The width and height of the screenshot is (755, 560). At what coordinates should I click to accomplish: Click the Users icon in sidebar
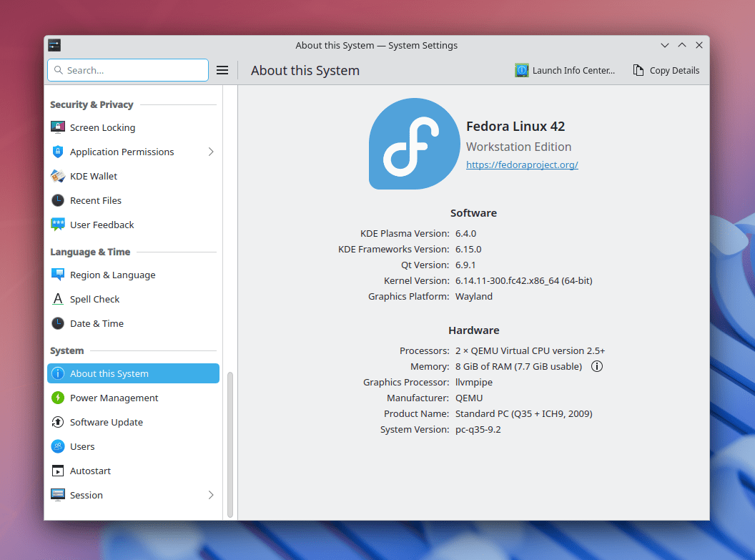tap(58, 446)
